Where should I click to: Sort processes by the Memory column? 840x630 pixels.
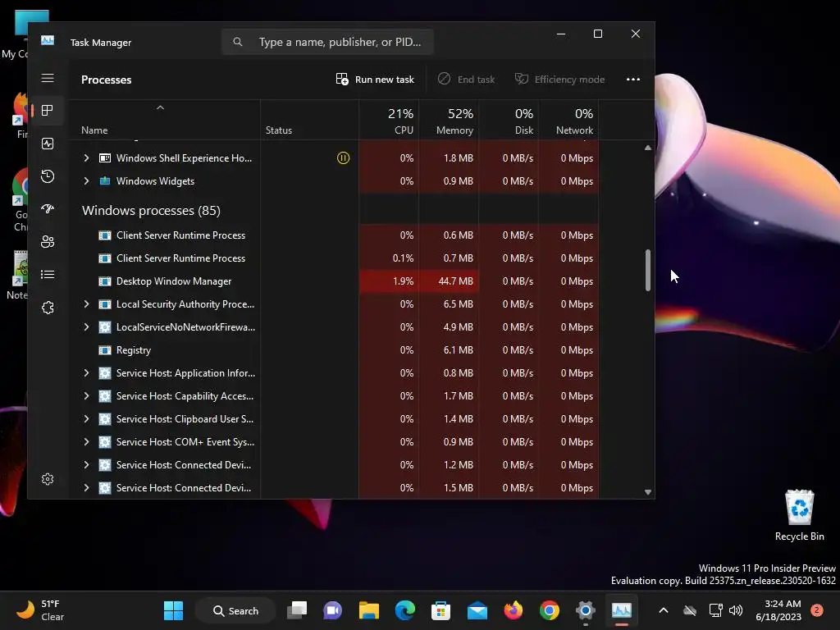point(449,120)
